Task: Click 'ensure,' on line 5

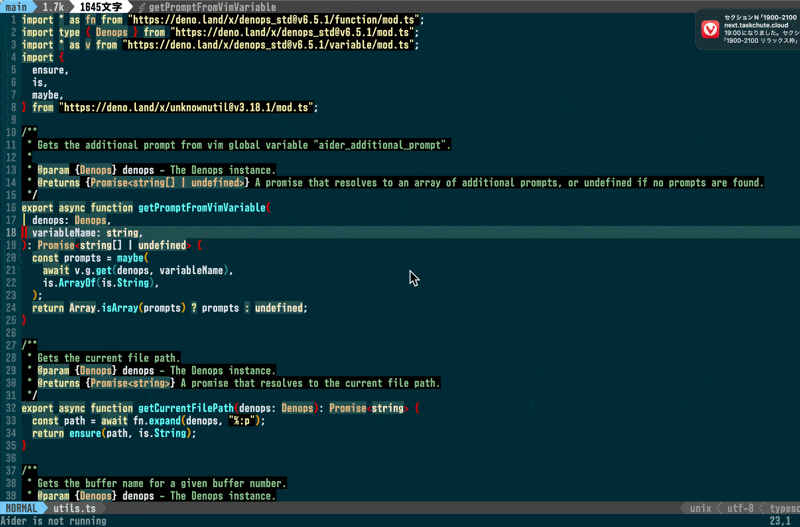Action: (51, 70)
